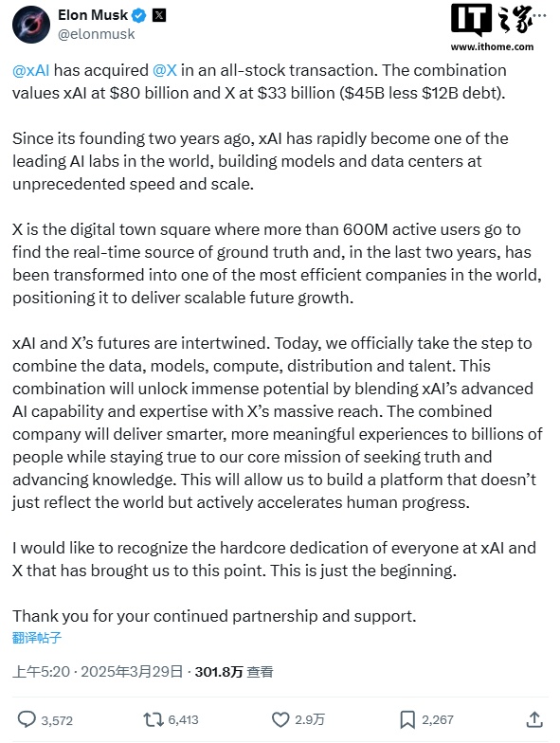Open the share upload icon
Image resolution: width=560 pixels, height=743 pixels.
(534, 719)
